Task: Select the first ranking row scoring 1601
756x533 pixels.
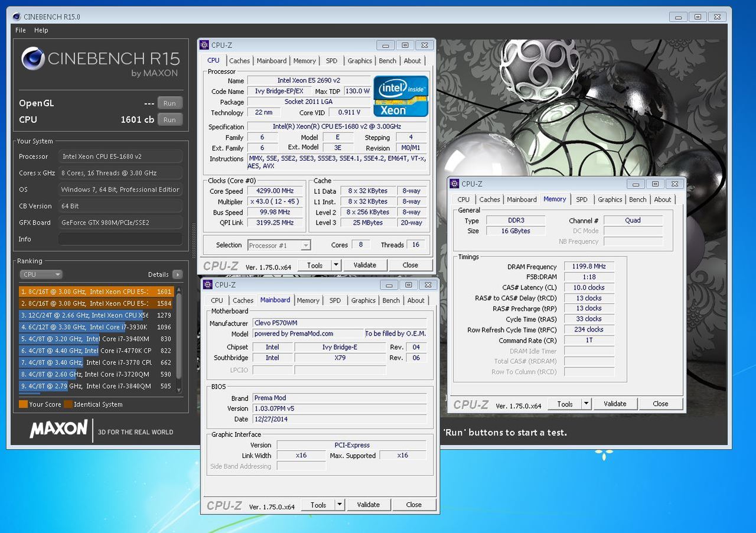Action: click(96, 291)
